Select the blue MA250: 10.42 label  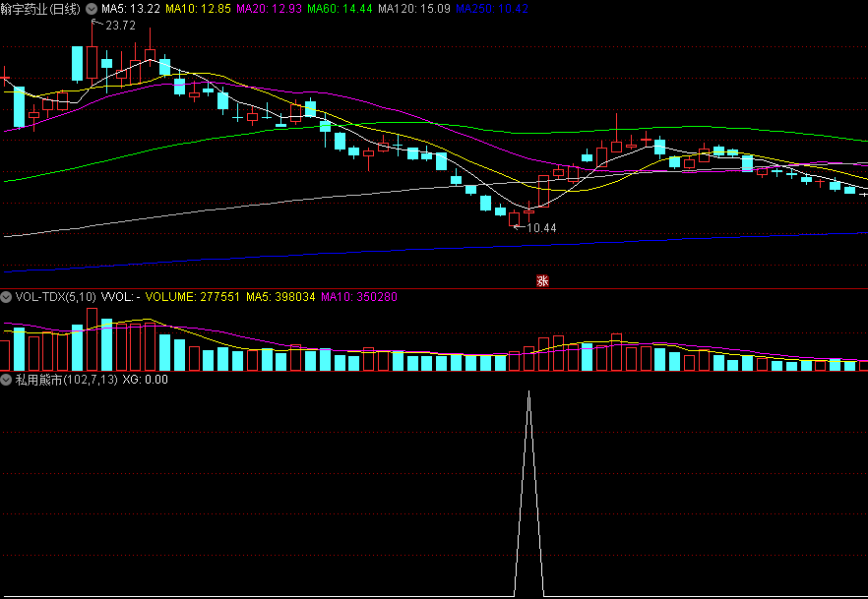pyautogui.click(x=492, y=9)
